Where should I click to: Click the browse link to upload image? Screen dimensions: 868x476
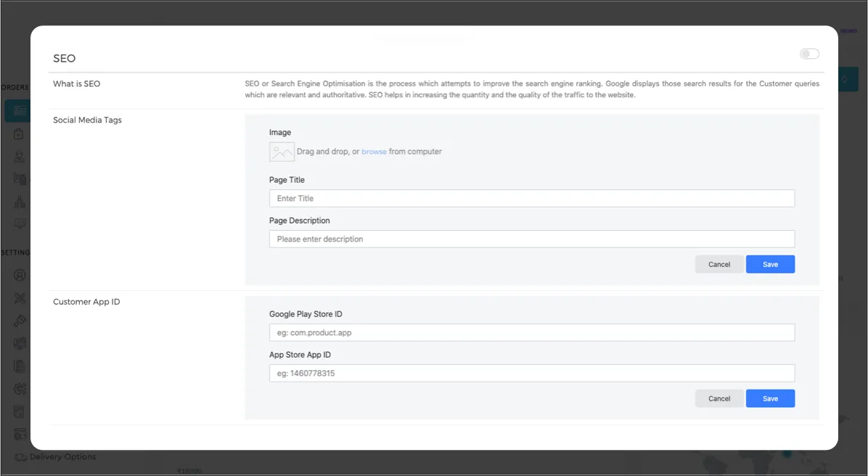374,152
